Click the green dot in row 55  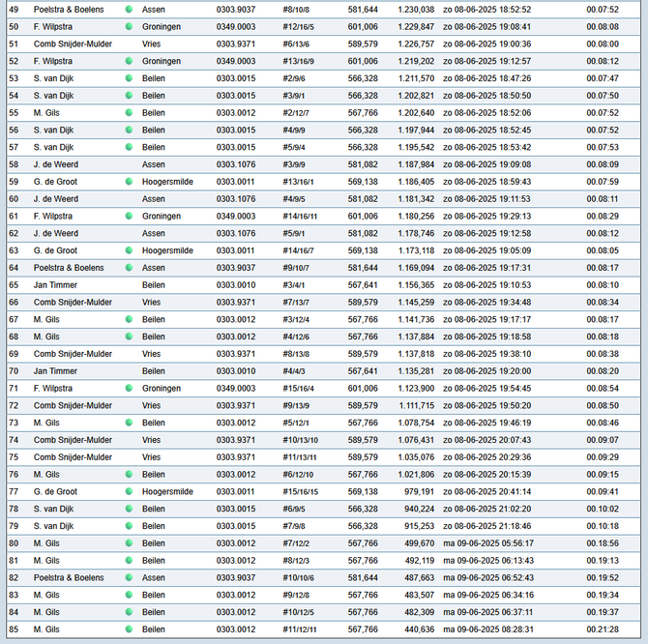[129, 112]
